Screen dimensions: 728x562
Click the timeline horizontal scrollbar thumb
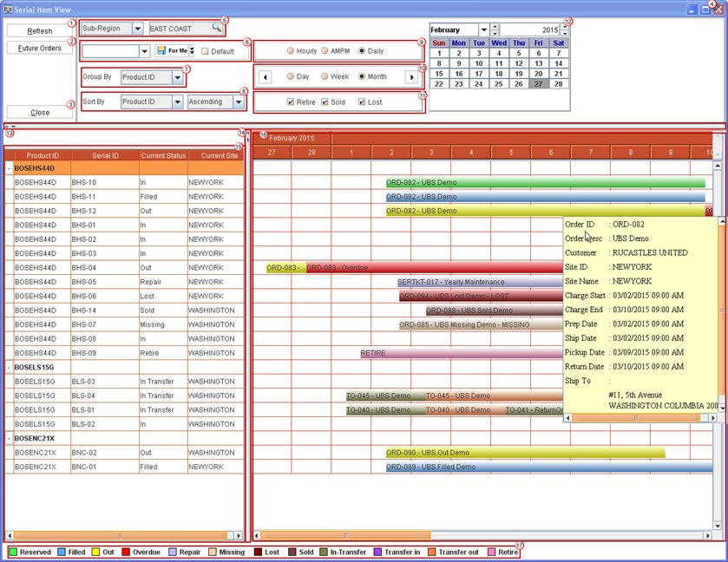pyautogui.click(x=345, y=535)
